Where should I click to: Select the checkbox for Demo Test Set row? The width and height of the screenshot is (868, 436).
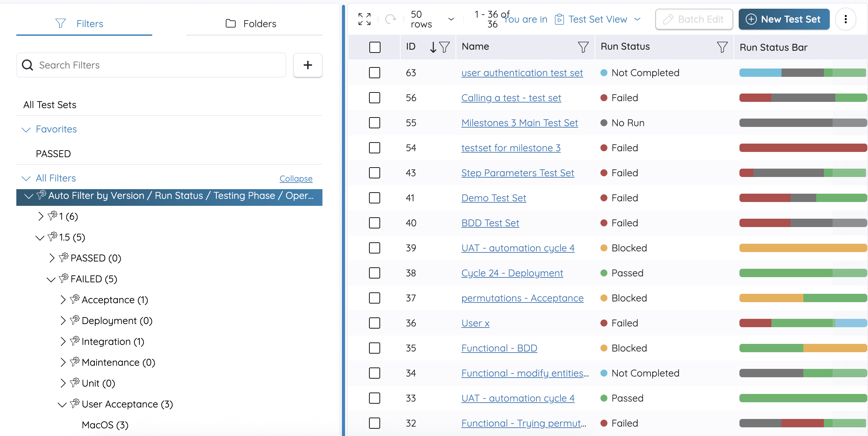point(375,198)
